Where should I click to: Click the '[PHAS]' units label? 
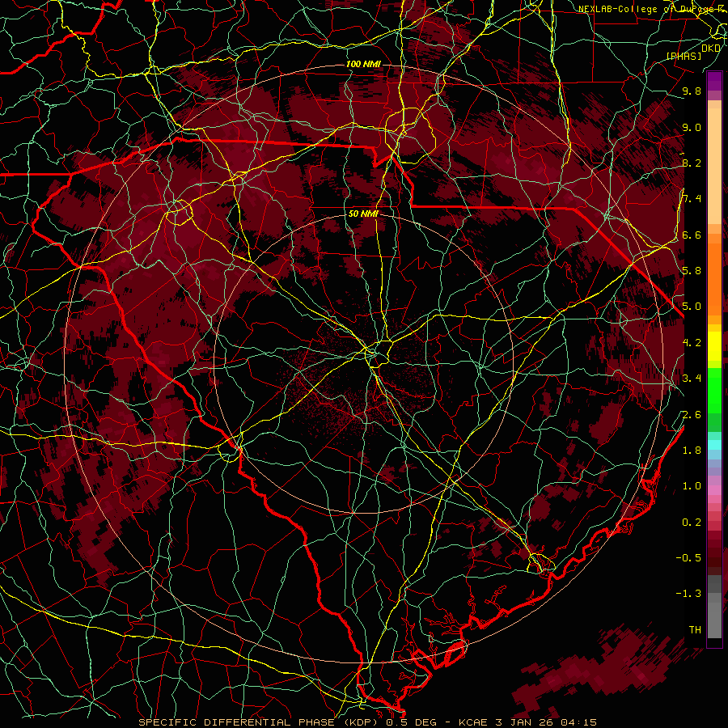click(x=684, y=56)
